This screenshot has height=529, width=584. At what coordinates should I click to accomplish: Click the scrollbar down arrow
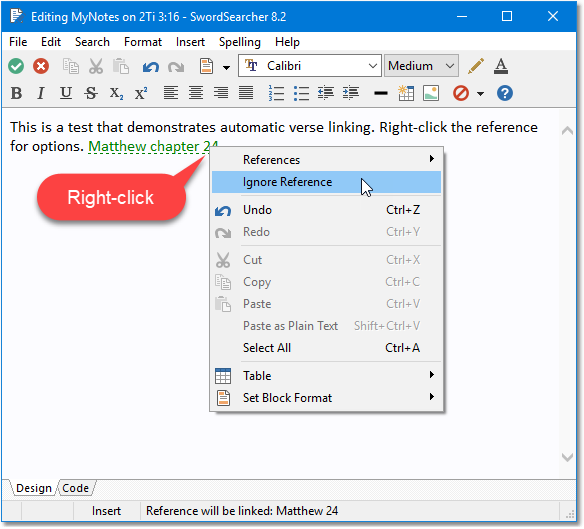567,457
